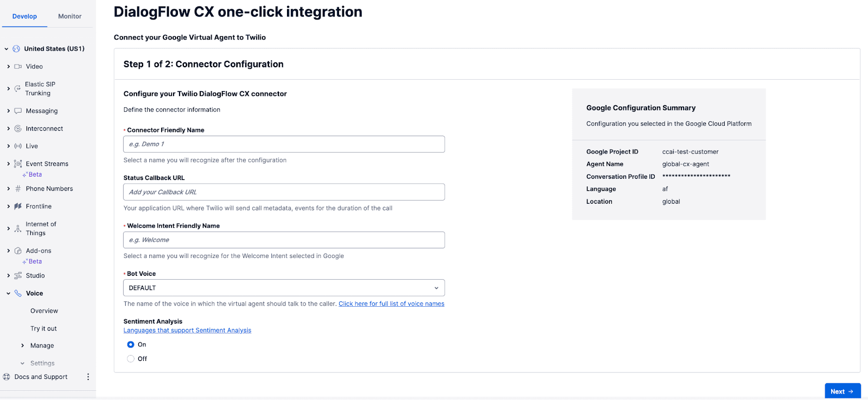Expand the Elastic SIP Trunking section
The width and height of the screenshot is (868, 400).
(x=8, y=88)
